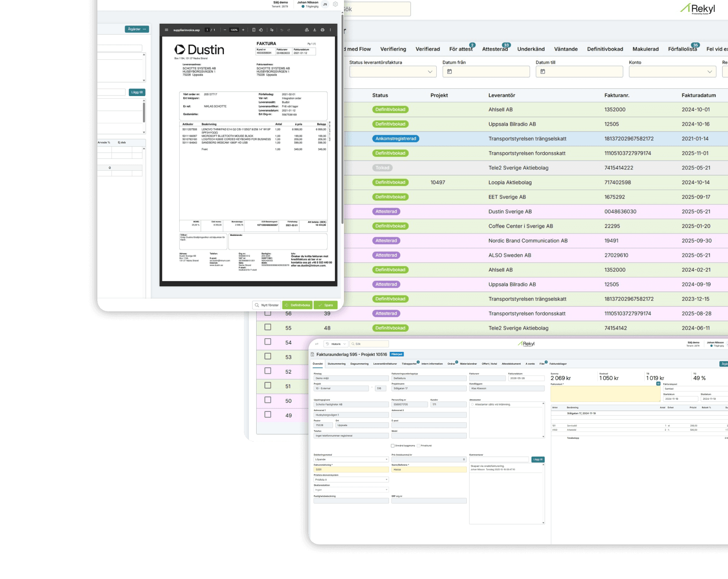The height and width of the screenshot is (579, 728).
Task: Click the Nytt fönster button
Action: coord(267,305)
